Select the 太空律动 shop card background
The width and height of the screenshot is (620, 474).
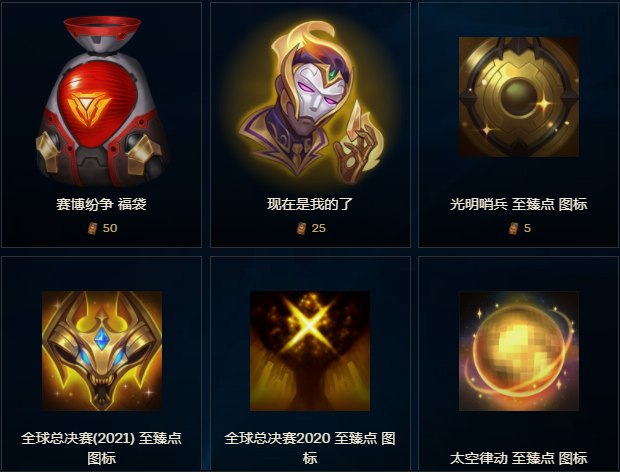518,364
